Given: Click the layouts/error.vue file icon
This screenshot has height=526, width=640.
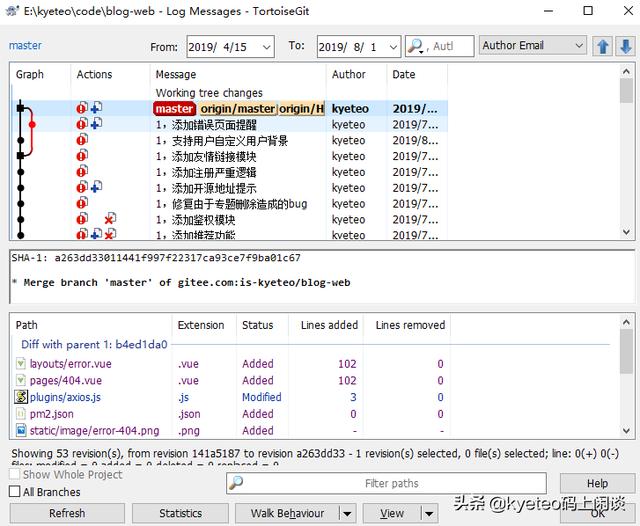Looking at the screenshot, I should pos(21,363).
